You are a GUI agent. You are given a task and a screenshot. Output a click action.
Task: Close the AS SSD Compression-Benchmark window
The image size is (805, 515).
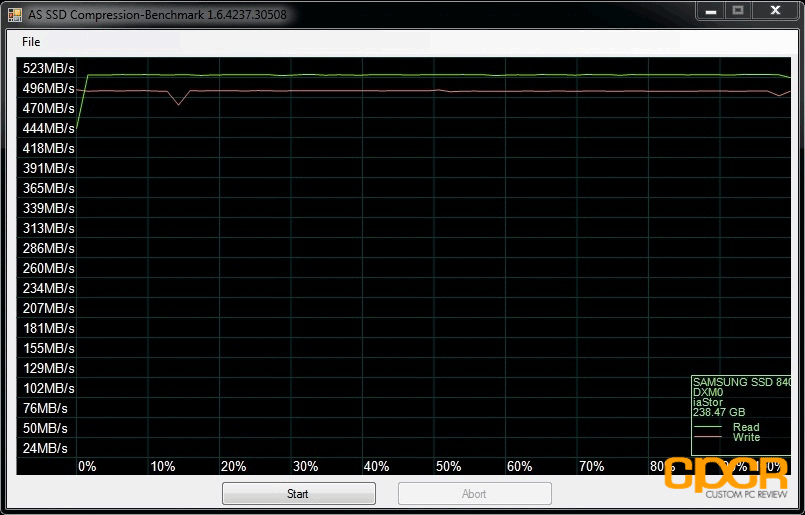point(777,11)
